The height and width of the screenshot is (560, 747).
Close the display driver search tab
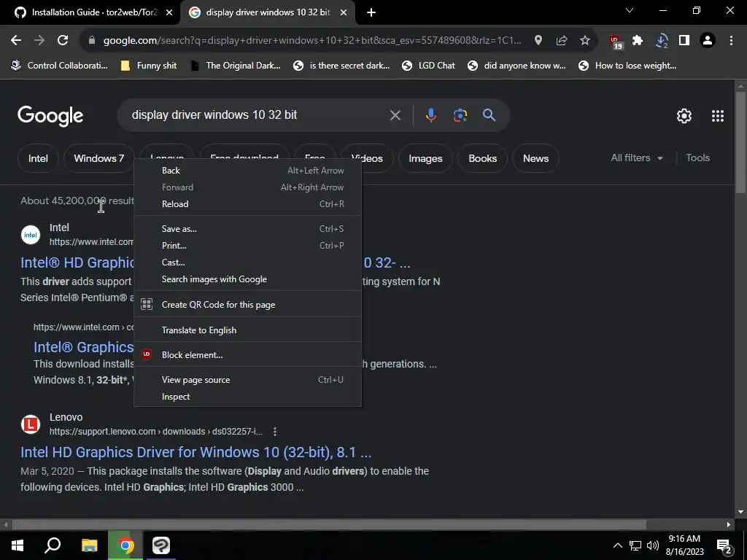pos(344,12)
